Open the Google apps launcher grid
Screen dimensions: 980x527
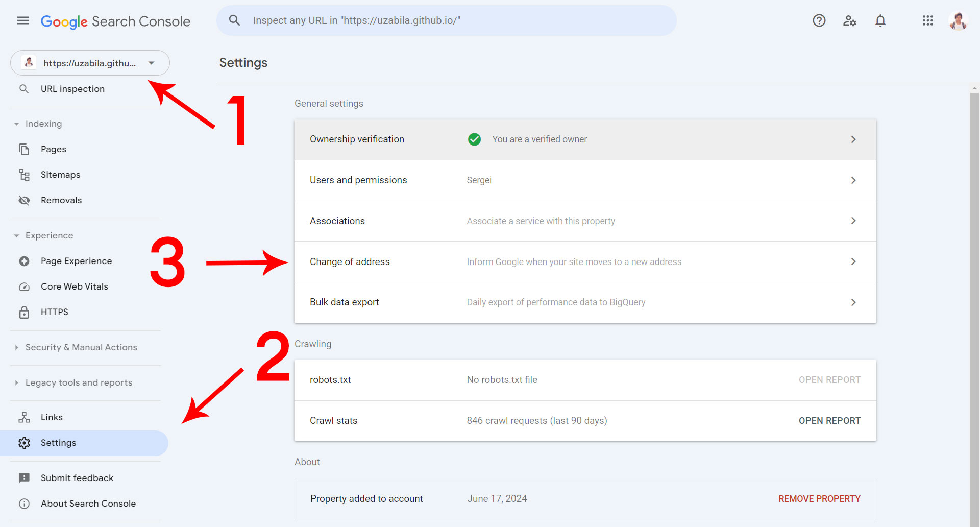click(x=927, y=20)
